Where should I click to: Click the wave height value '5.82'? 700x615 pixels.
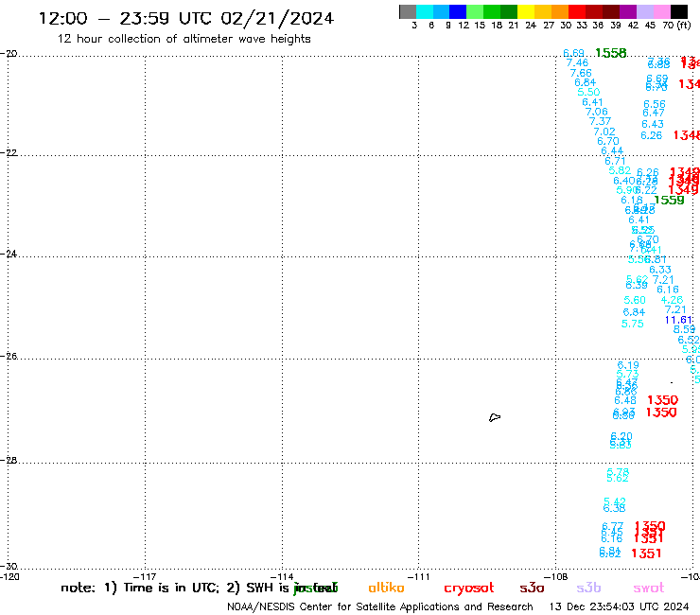(620, 170)
